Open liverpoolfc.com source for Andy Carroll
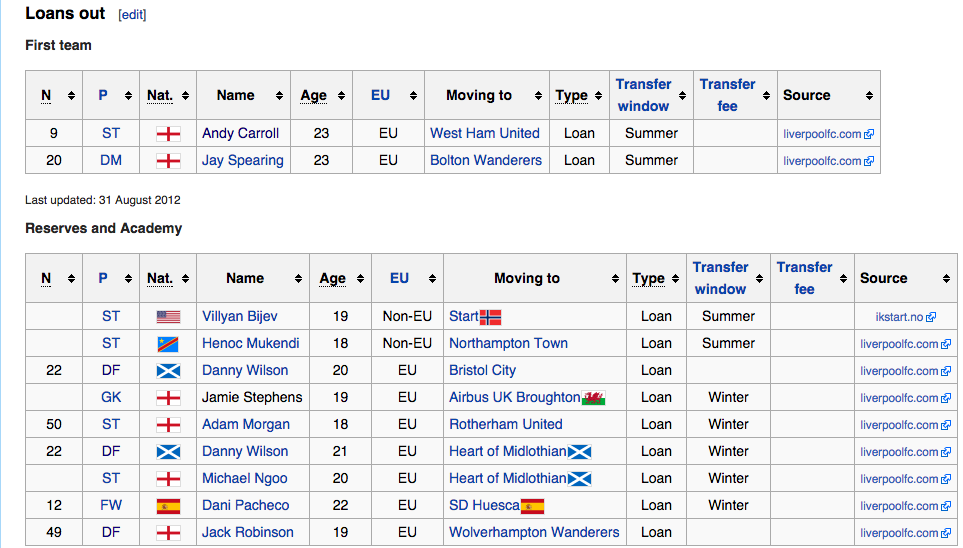The height and width of the screenshot is (548, 963). (828, 134)
